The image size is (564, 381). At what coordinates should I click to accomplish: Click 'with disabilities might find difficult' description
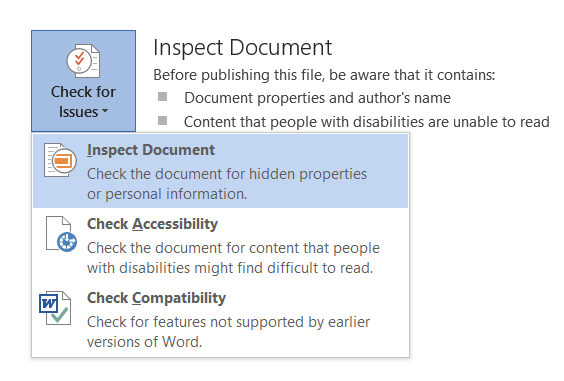(x=230, y=268)
